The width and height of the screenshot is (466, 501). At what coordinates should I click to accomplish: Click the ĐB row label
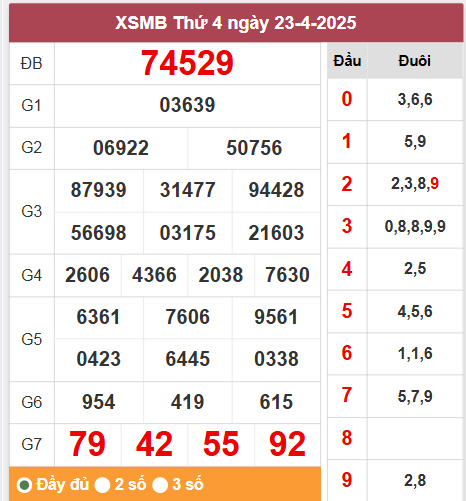31,63
